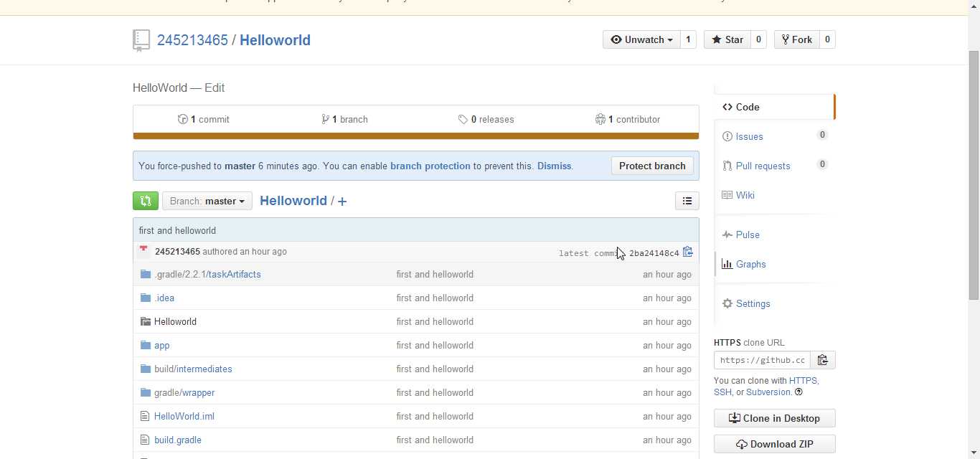View the 0 releases page
Viewport: 980px width, 459px height.
pyautogui.click(x=486, y=119)
